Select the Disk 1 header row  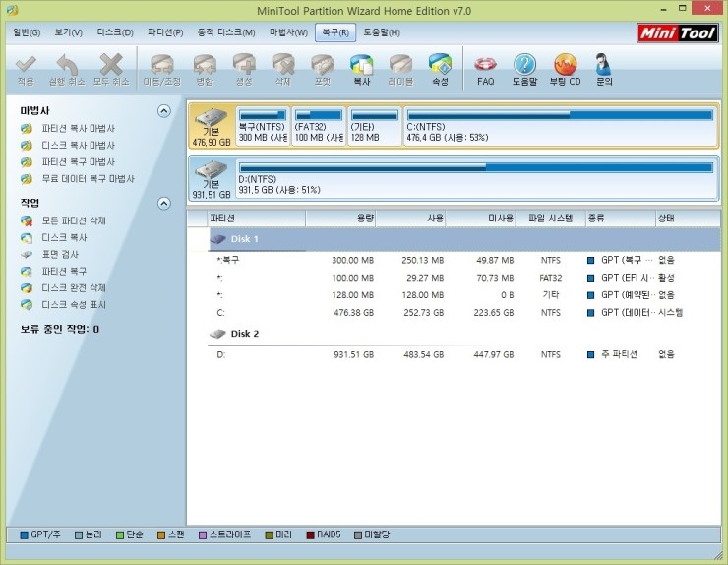[x=464, y=239]
